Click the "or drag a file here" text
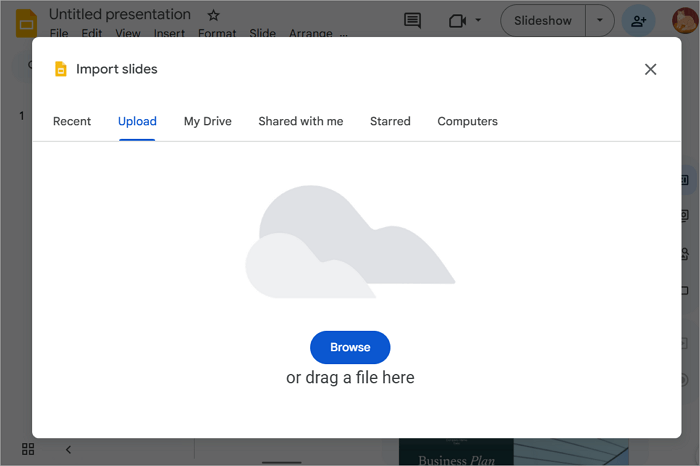 [x=350, y=378]
